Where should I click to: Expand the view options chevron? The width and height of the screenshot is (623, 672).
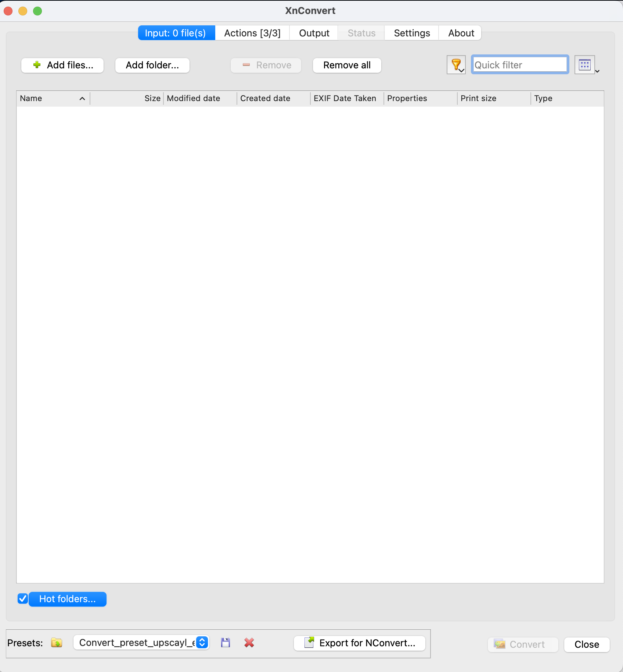click(598, 71)
